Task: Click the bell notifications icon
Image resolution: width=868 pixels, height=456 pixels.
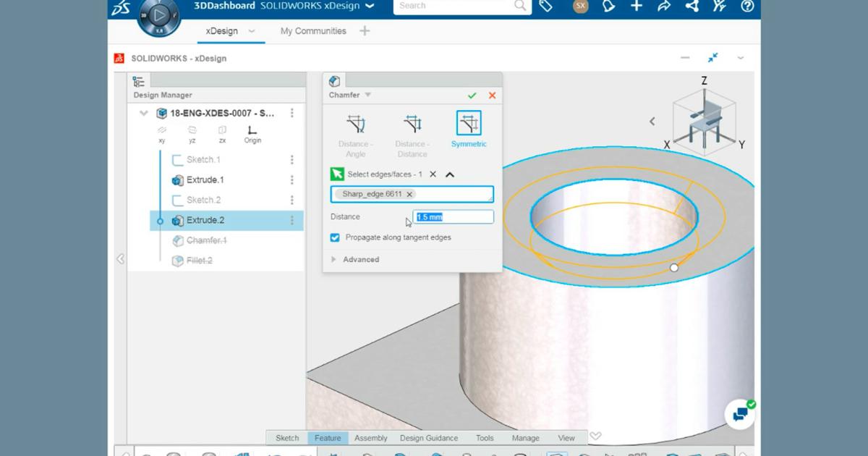Action: pos(608,6)
